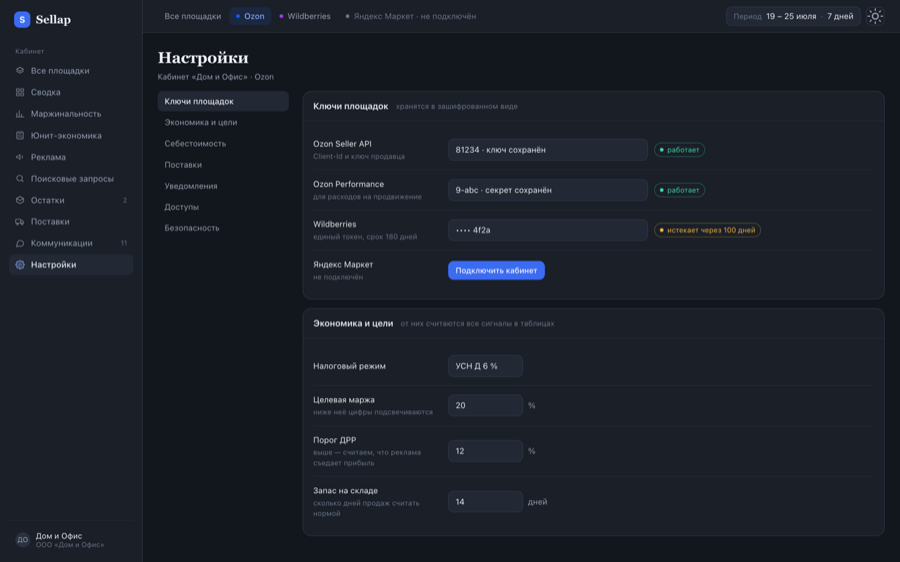Click the истекает через 100 дней badge
Image resolution: width=900 pixels, height=562 pixels.
tap(707, 230)
